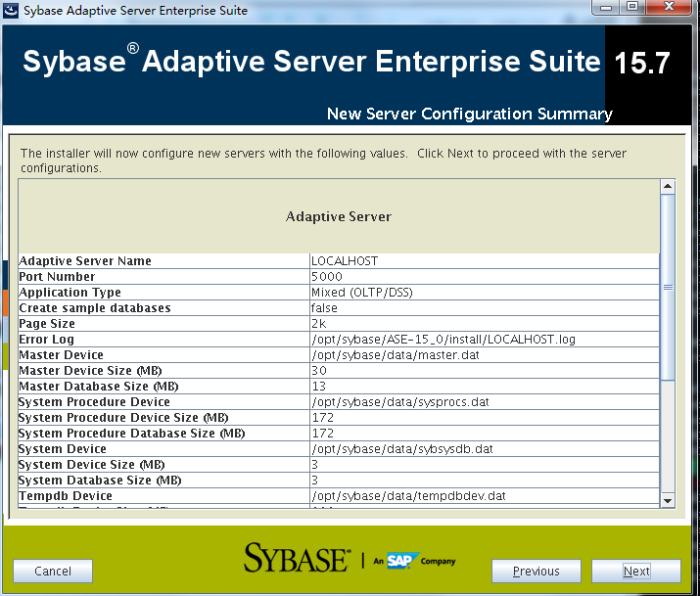Select System Database Size value 3
The width and height of the screenshot is (700, 596).
(314, 480)
